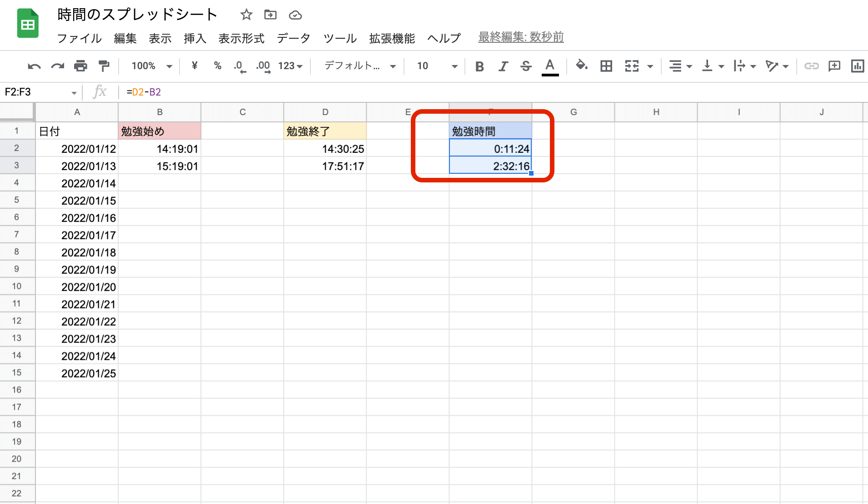Open the ツール menu
Image resolution: width=868 pixels, height=504 pixels.
(340, 38)
